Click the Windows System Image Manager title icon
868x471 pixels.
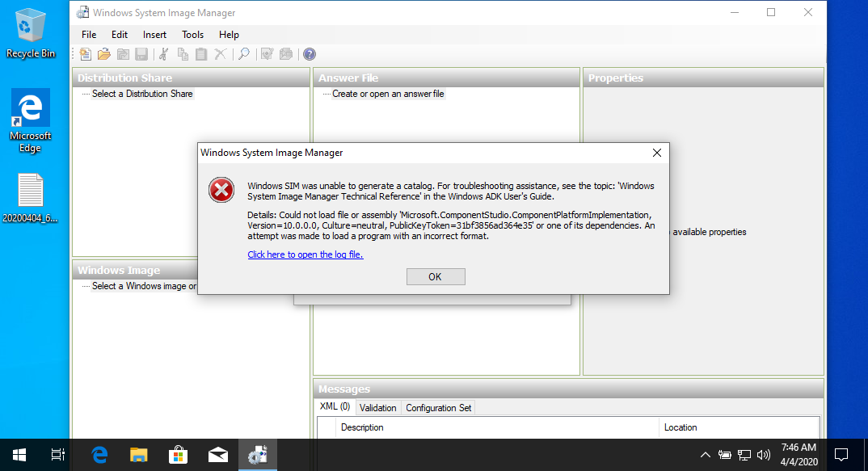[x=83, y=12]
